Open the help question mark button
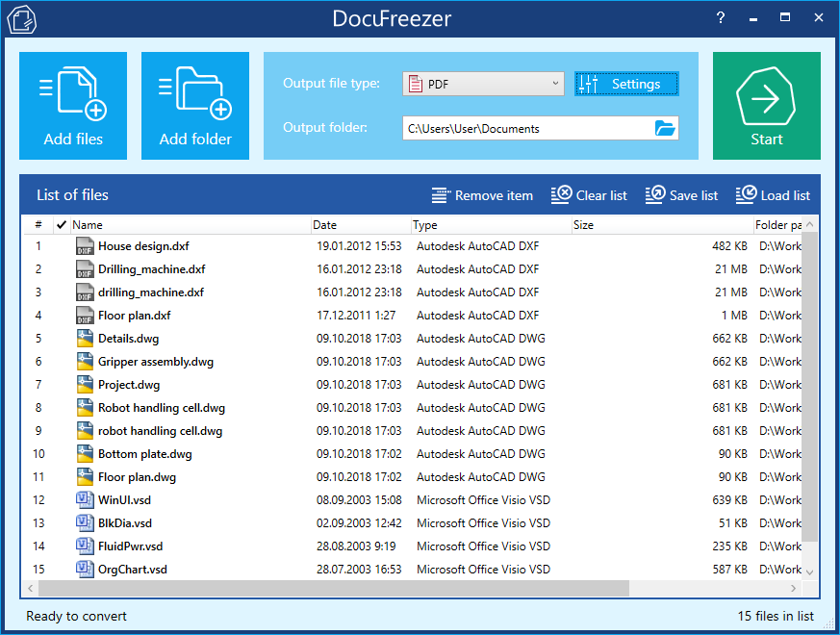840x635 pixels. pyautogui.click(x=721, y=17)
